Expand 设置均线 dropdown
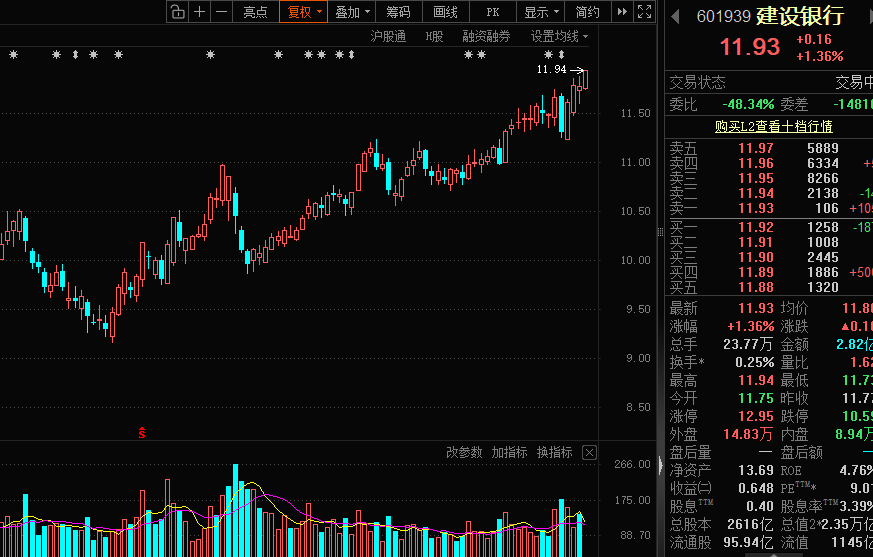This screenshot has width=873, height=557. (x=559, y=37)
